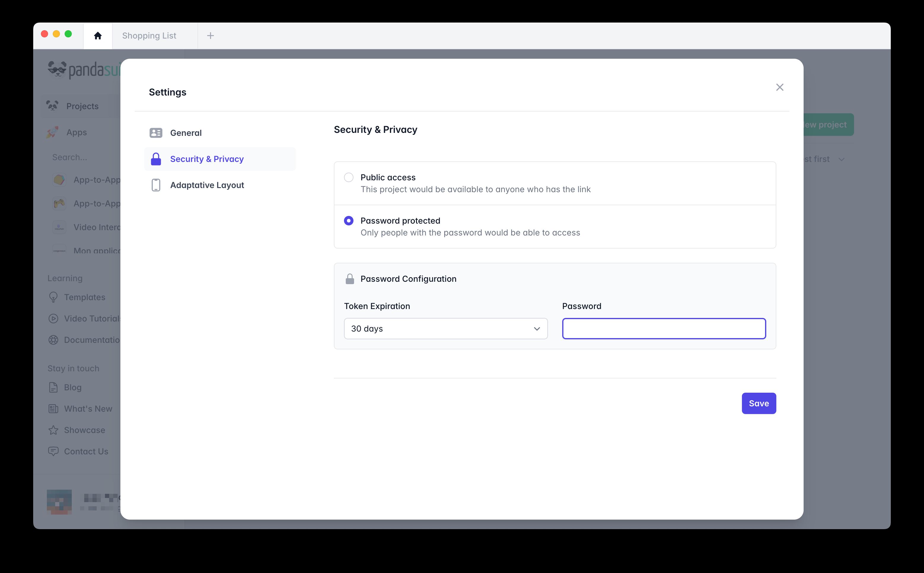924x573 pixels.
Task: Switch to the Adaptative Layout tab
Action: point(207,185)
